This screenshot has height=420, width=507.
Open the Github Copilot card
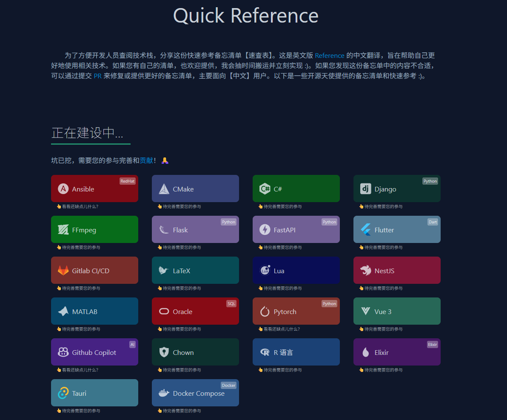tap(94, 352)
